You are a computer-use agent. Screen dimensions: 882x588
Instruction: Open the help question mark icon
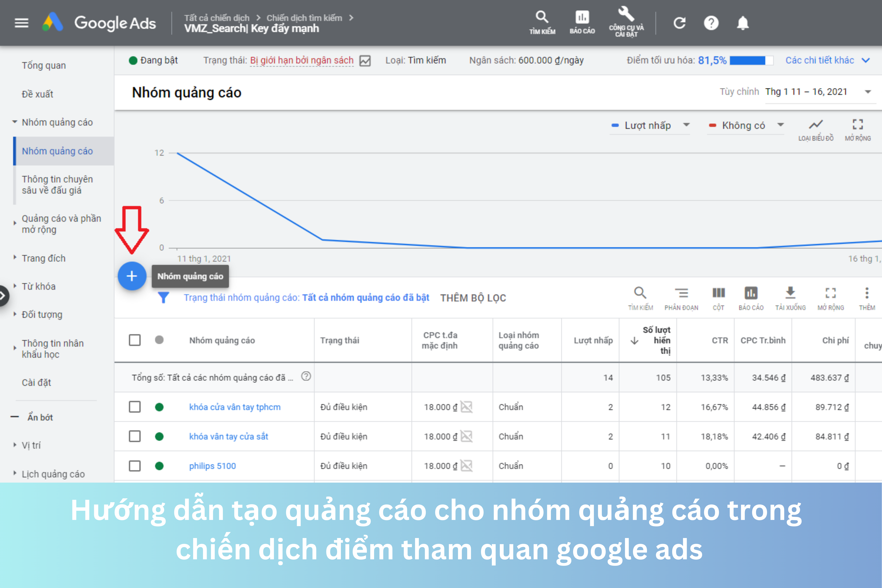[711, 23]
